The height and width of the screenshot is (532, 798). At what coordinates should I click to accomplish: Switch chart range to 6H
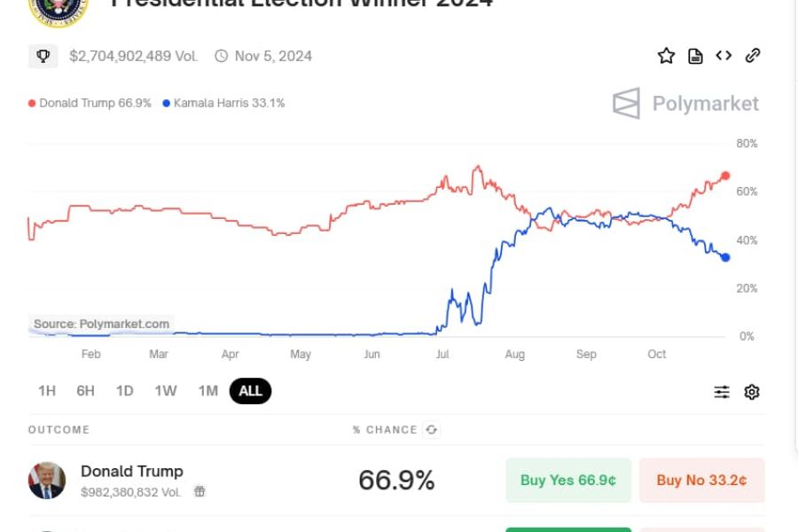tap(85, 391)
